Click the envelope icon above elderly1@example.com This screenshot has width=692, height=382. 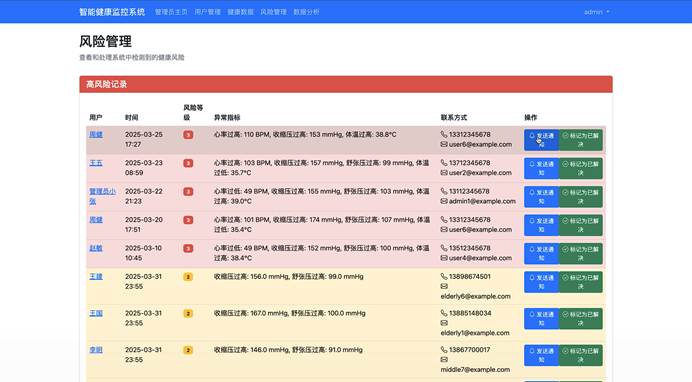[444, 323]
